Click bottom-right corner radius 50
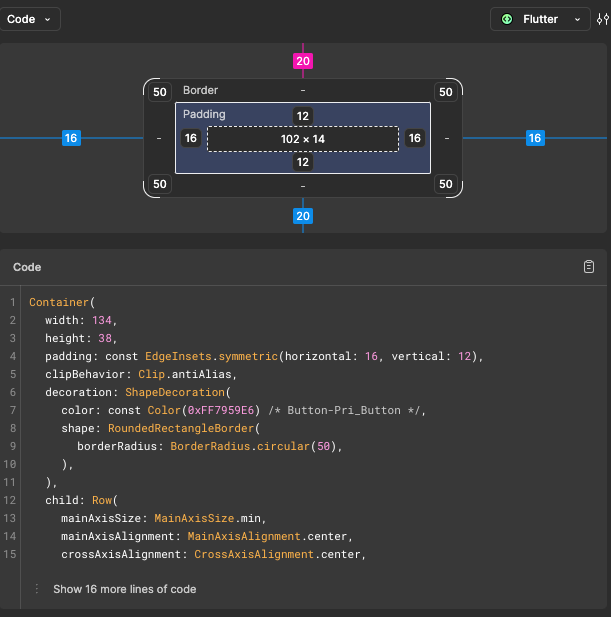 446,184
